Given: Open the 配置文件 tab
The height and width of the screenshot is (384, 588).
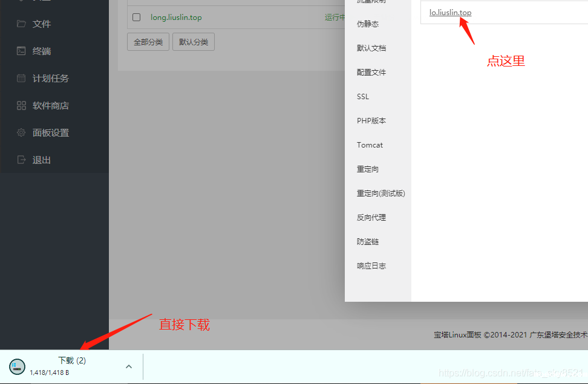Looking at the screenshot, I should (371, 73).
